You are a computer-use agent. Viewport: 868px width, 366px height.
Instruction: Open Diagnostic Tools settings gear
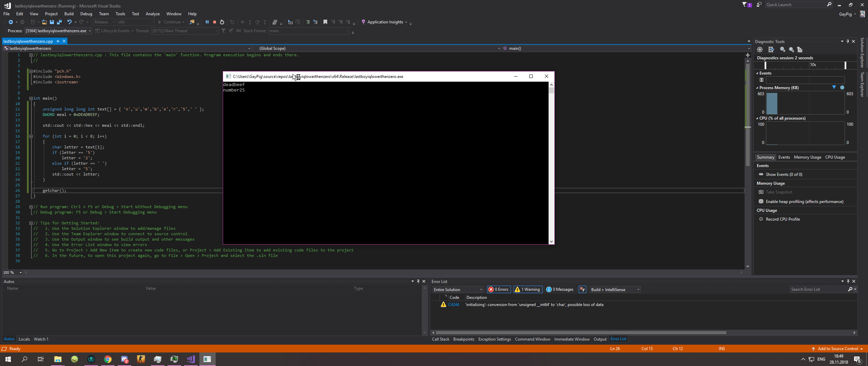click(760, 49)
